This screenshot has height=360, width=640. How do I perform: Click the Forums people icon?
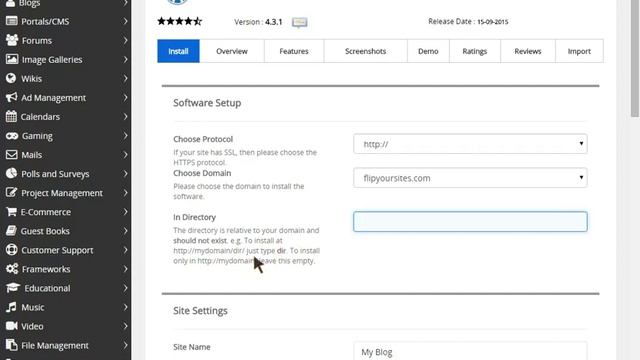pyautogui.click(x=12, y=40)
